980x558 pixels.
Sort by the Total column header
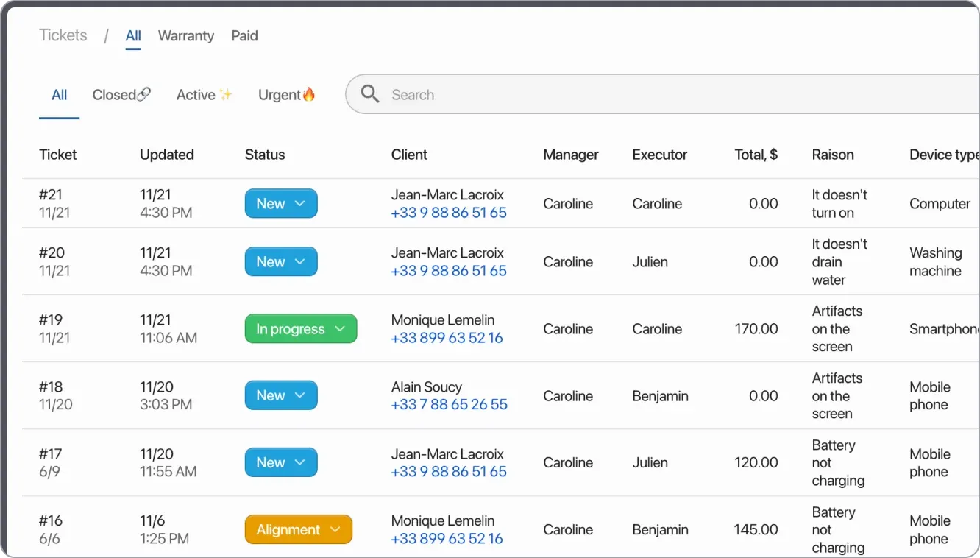(x=756, y=155)
